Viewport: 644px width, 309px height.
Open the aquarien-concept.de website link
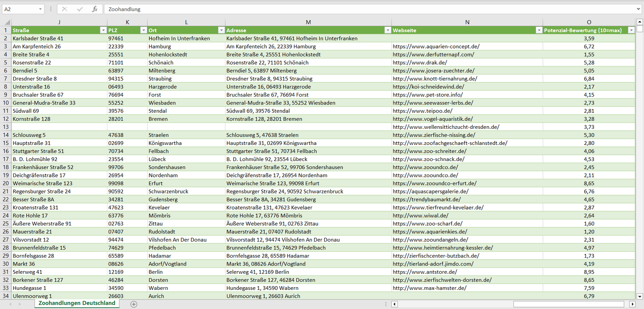tap(436, 46)
